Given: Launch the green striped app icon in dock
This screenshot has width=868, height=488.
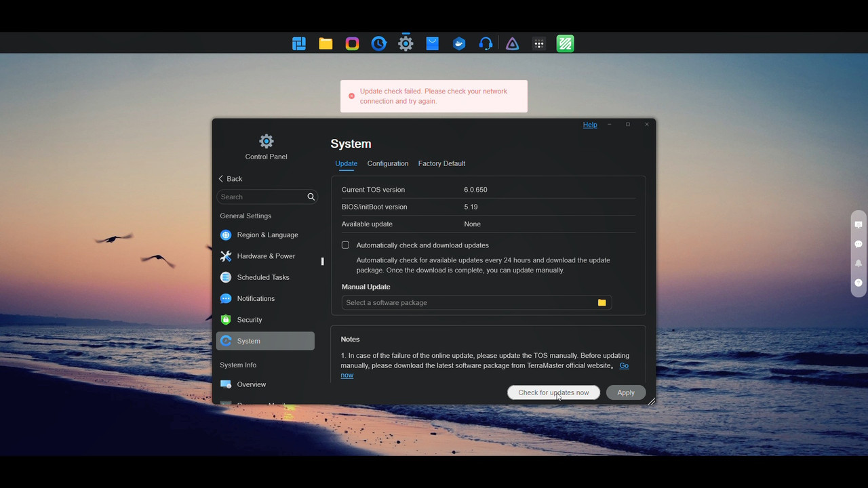Looking at the screenshot, I should point(566,44).
